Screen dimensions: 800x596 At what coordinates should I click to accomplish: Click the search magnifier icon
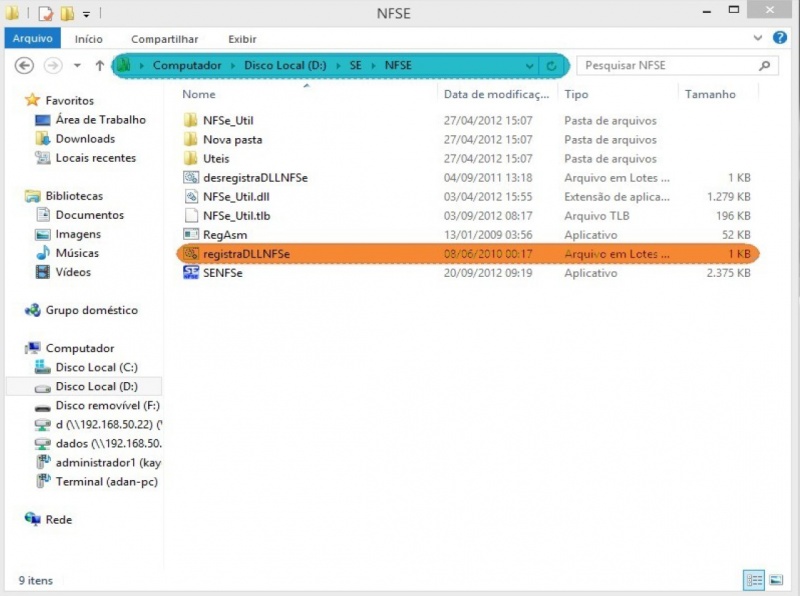pyautogui.click(x=765, y=66)
